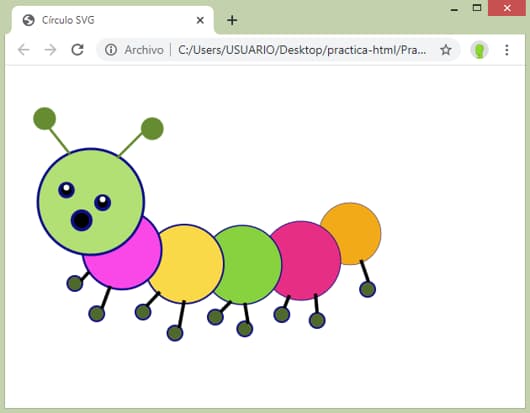Reload the page with the refresh icon
Viewport: 530px width, 413px height.
77,50
